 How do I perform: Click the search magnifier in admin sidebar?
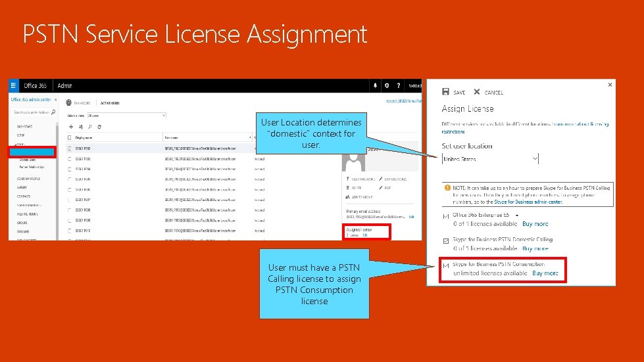(x=53, y=112)
